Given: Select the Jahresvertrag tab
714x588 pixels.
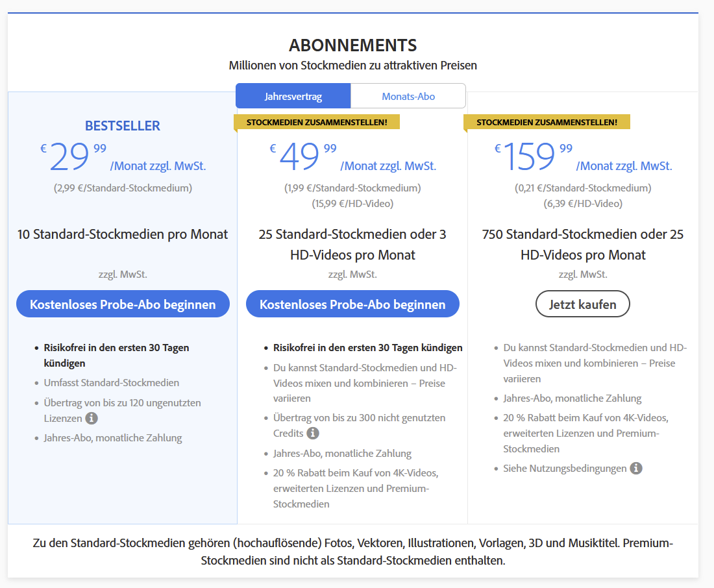Looking at the screenshot, I should point(293,95).
